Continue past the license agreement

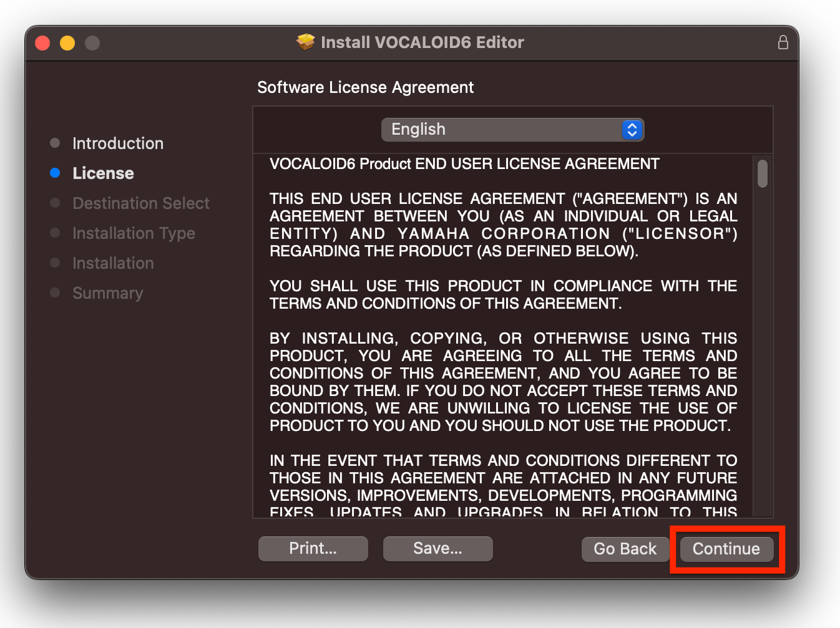click(726, 549)
